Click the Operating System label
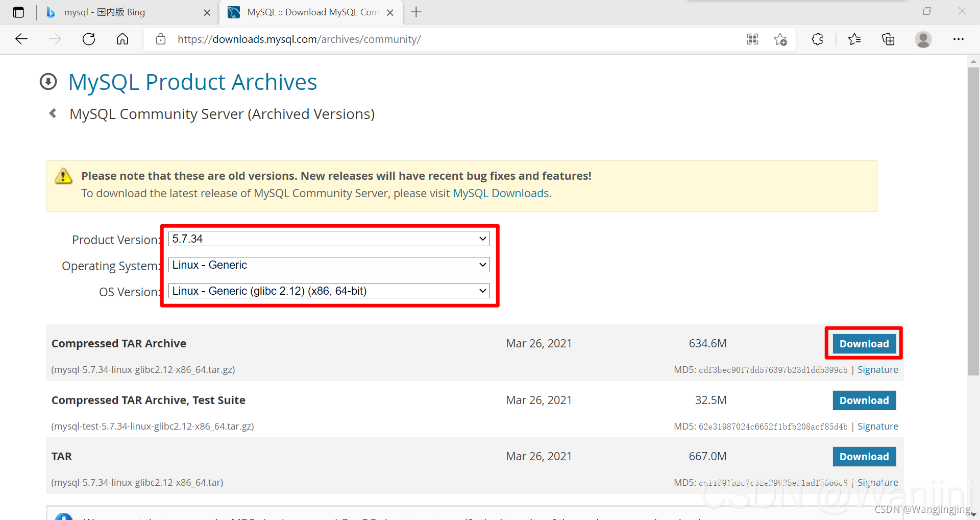This screenshot has height=520, width=980. click(x=111, y=266)
